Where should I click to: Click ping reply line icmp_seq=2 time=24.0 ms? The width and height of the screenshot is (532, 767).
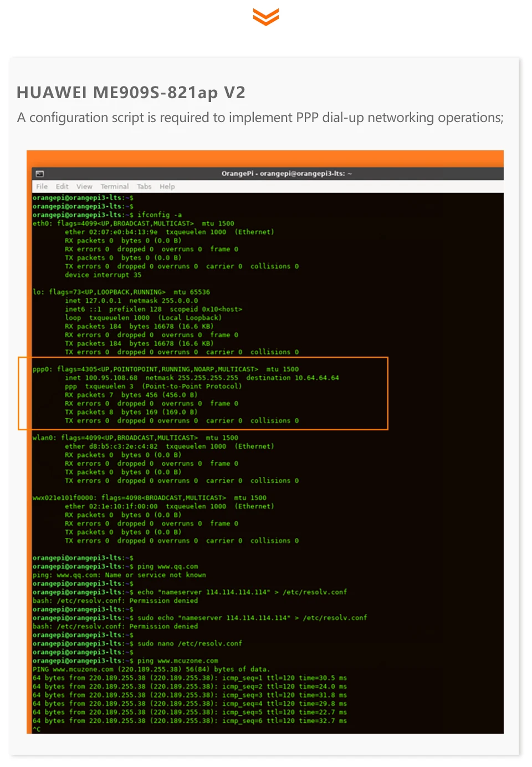(x=190, y=687)
